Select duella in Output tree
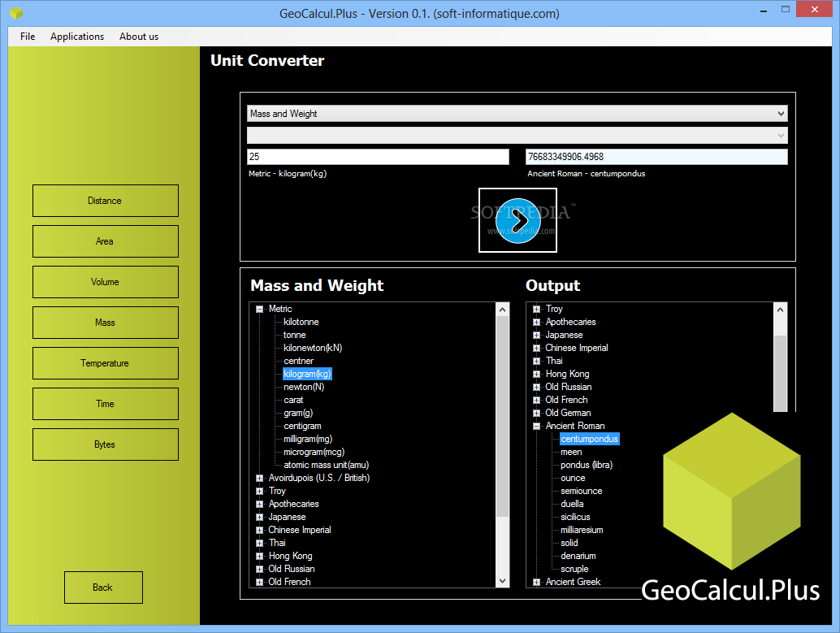This screenshot has width=840, height=633. pos(572,504)
